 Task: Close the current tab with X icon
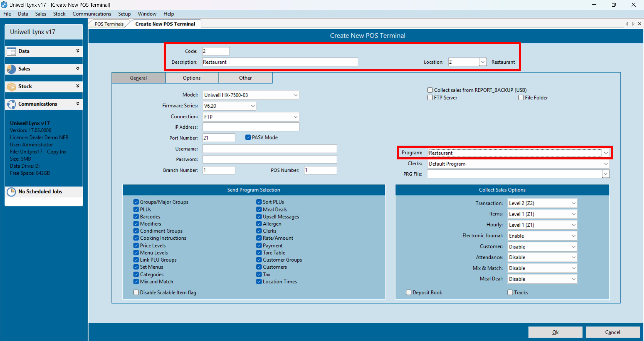(639, 24)
